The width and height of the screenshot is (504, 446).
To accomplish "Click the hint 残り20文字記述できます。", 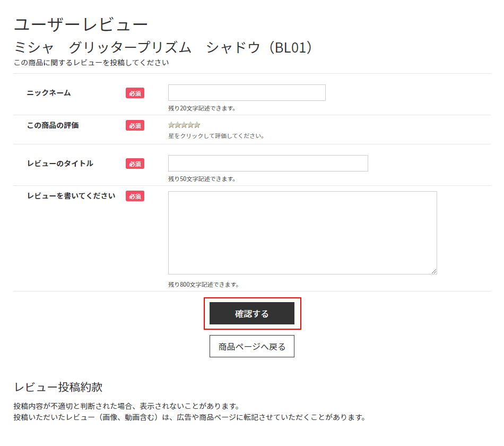I will click(x=202, y=108).
